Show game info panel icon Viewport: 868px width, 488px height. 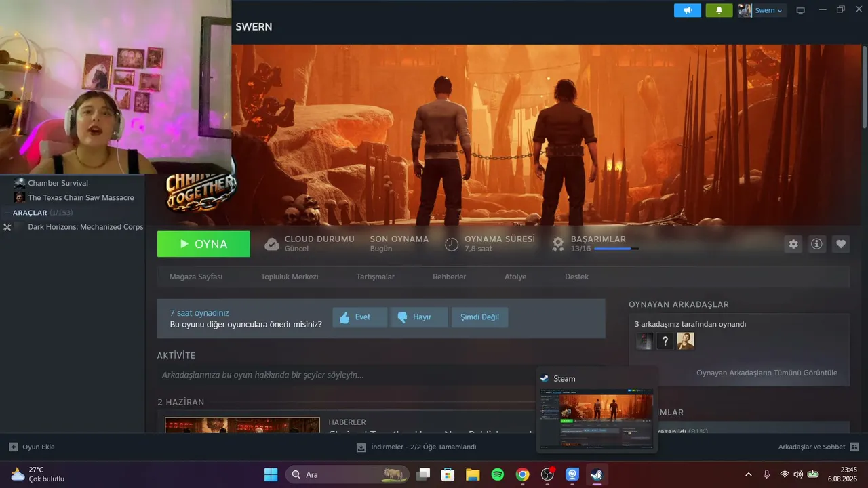point(816,244)
